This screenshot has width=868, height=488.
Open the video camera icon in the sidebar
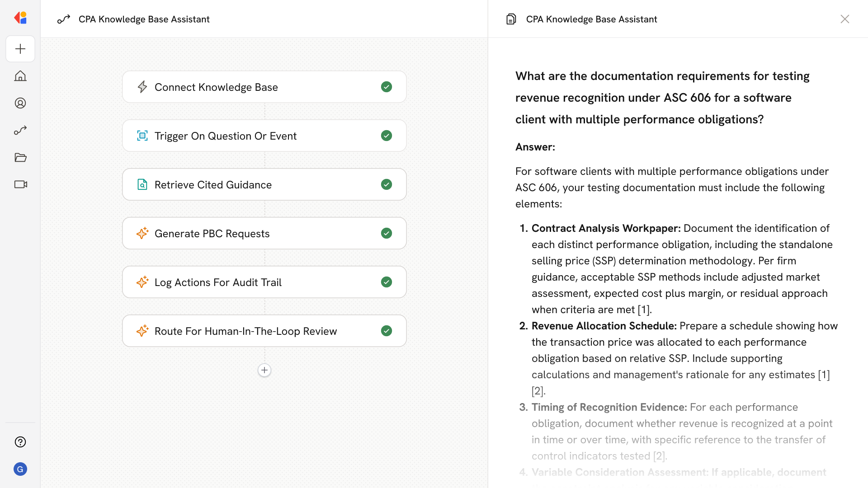pyautogui.click(x=20, y=184)
